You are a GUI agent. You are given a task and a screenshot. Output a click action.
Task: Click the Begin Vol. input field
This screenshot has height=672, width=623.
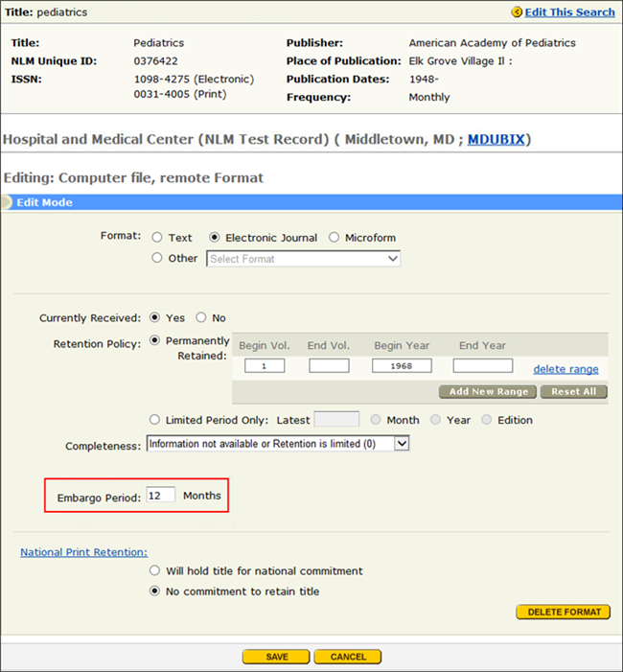(x=265, y=366)
